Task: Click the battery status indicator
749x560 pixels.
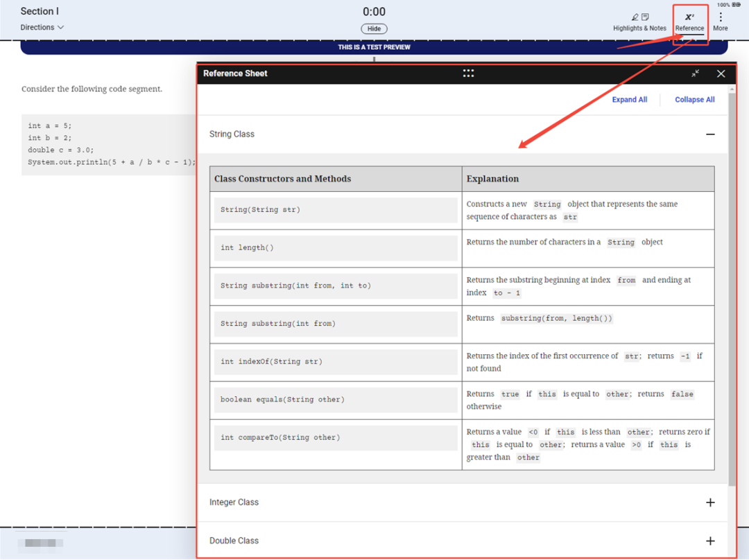Action: click(735, 5)
